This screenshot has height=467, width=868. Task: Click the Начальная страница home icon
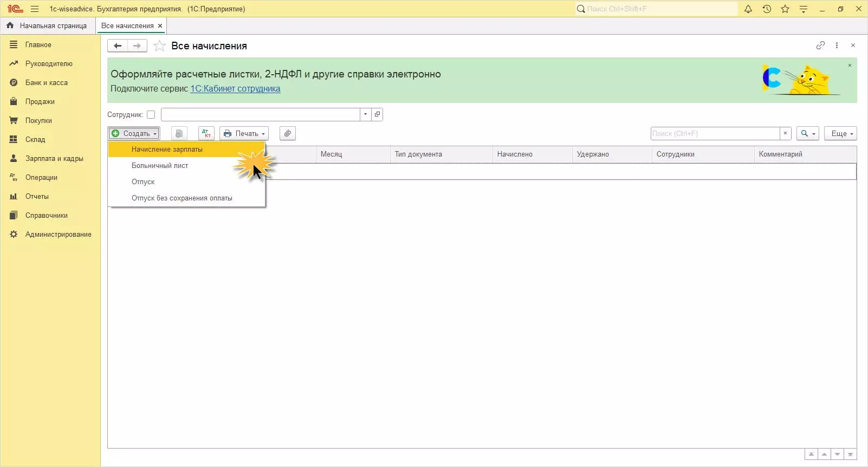click(10, 25)
